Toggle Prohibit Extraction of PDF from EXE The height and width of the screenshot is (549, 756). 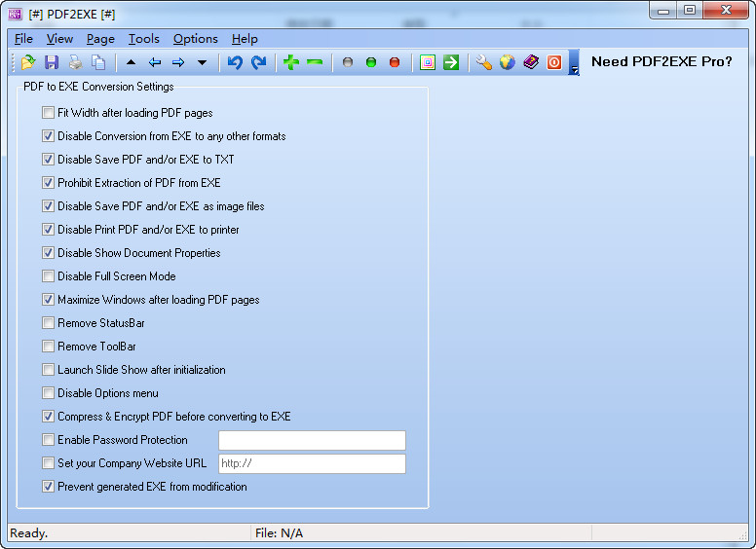[48, 183]
